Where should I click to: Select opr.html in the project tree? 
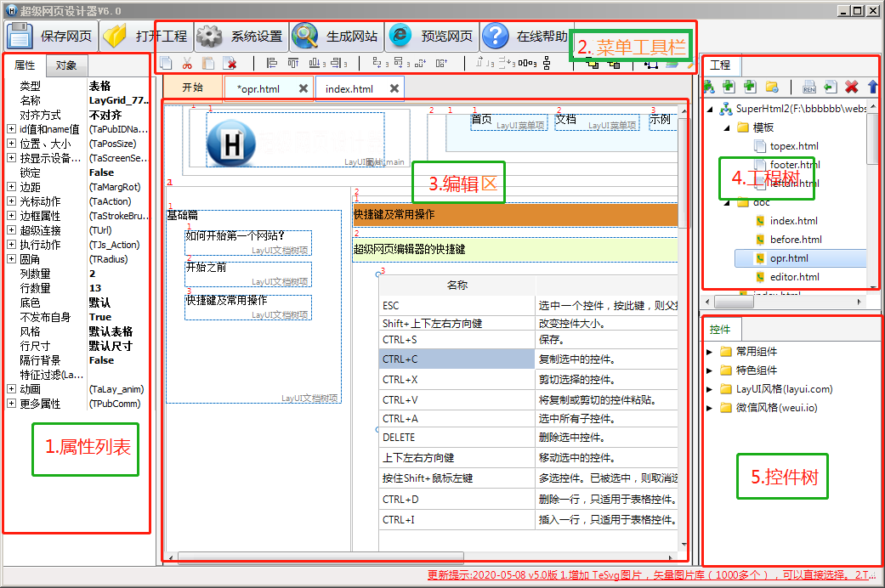pyautogui.click(x=789, y=257)
